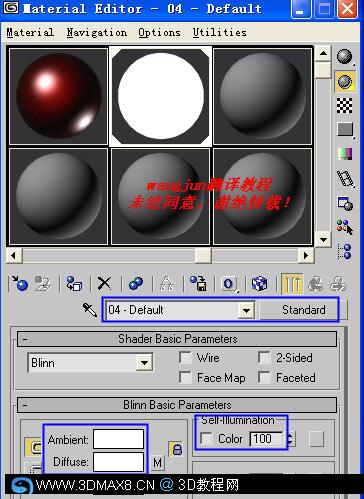Select the red glossy sphere sample slot
364x499 pixels.
[x=58, y=96]
